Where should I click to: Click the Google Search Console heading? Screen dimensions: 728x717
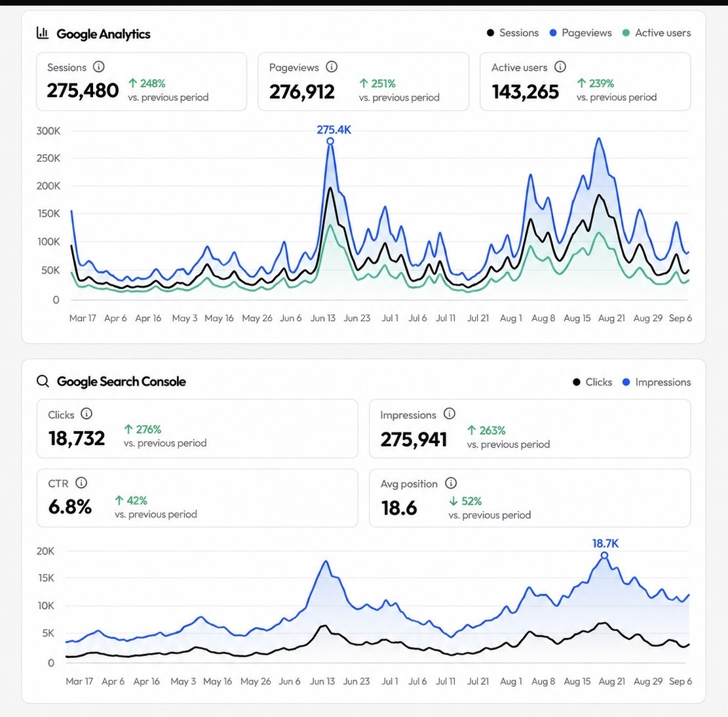coord(121,381)
